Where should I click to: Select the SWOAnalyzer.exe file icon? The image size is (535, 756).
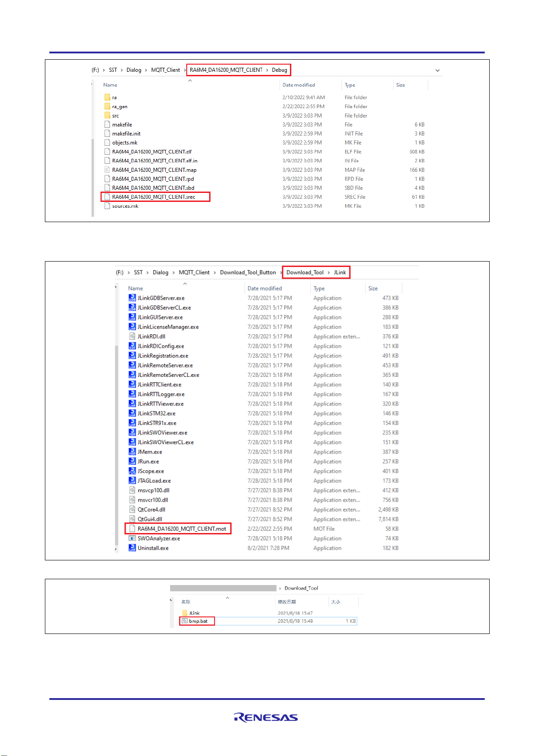[x=132, y=538]
